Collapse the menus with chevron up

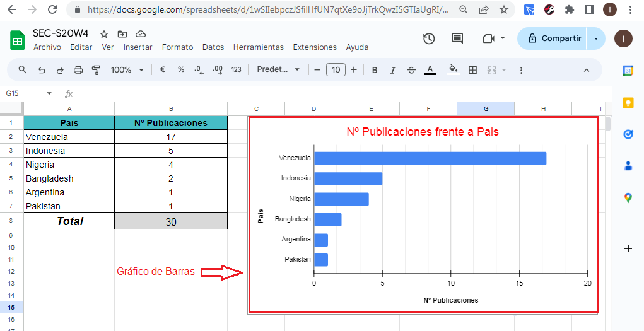point(587,70)
